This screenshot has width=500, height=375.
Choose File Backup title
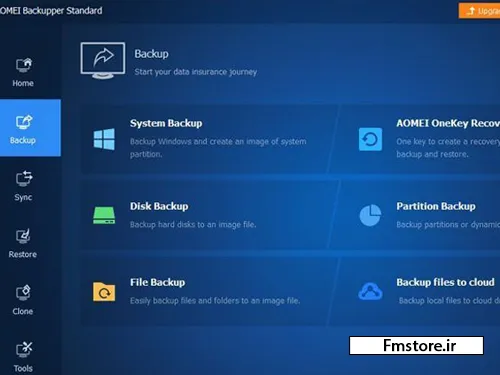(157, 282)
